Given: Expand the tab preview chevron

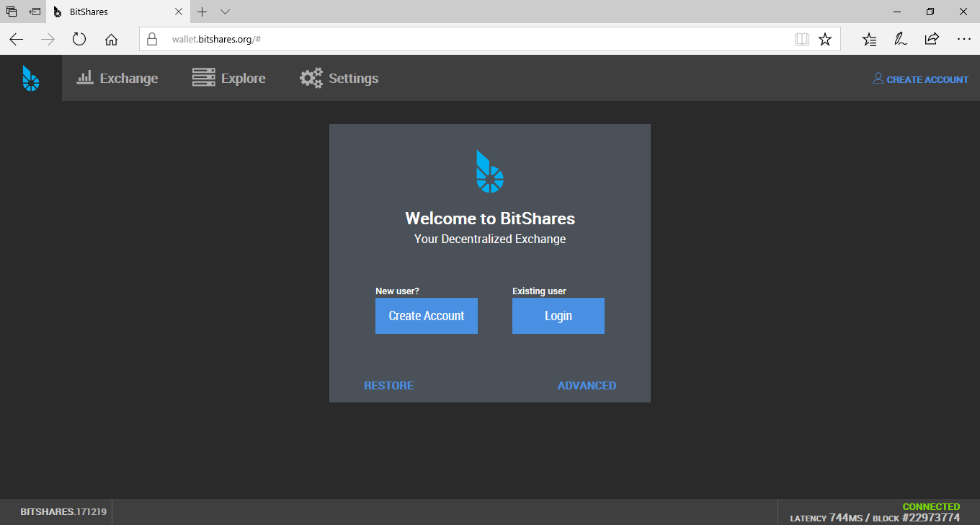Looking at the screenshot, I should point(225,12).
